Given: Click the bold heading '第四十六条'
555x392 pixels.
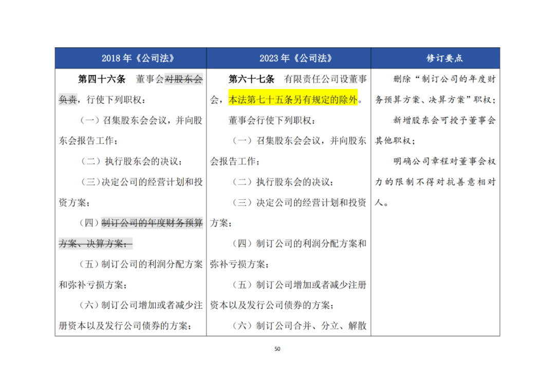Looking at the screenshot, I should coord(102,79).
